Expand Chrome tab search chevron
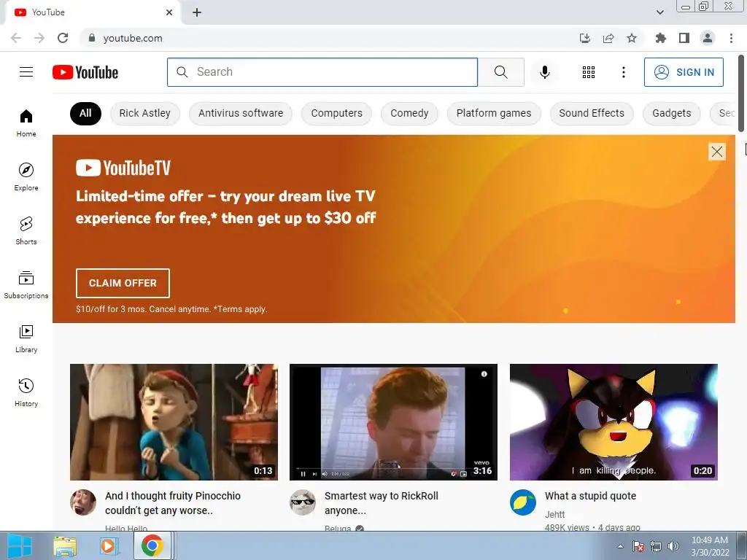This screenshot has height=560, width=747. 659,12
